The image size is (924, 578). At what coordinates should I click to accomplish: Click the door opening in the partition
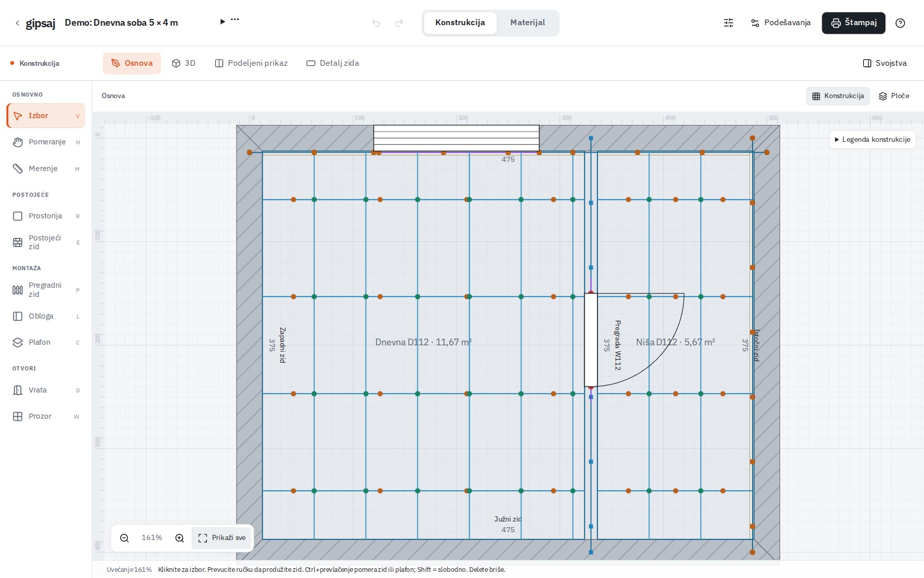tap(591, 340)
